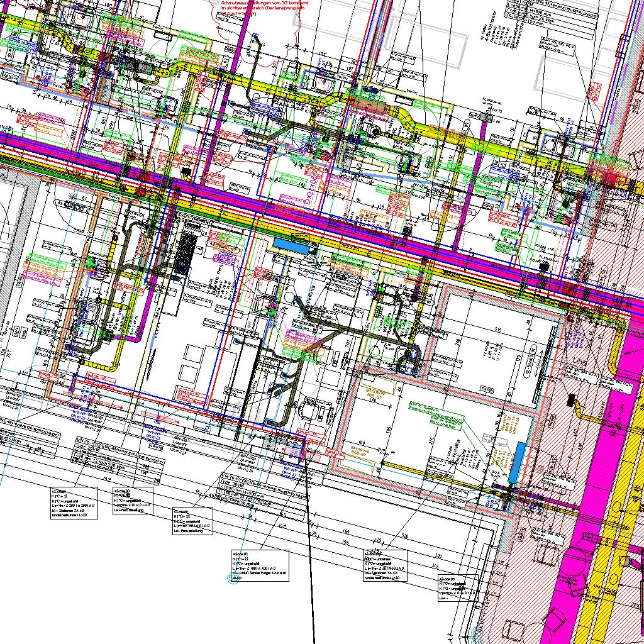Select the brown BKV label box in lower room
The width and height of the screenshot is (644, 644).
pyautogui.click(x=376, y=395)
